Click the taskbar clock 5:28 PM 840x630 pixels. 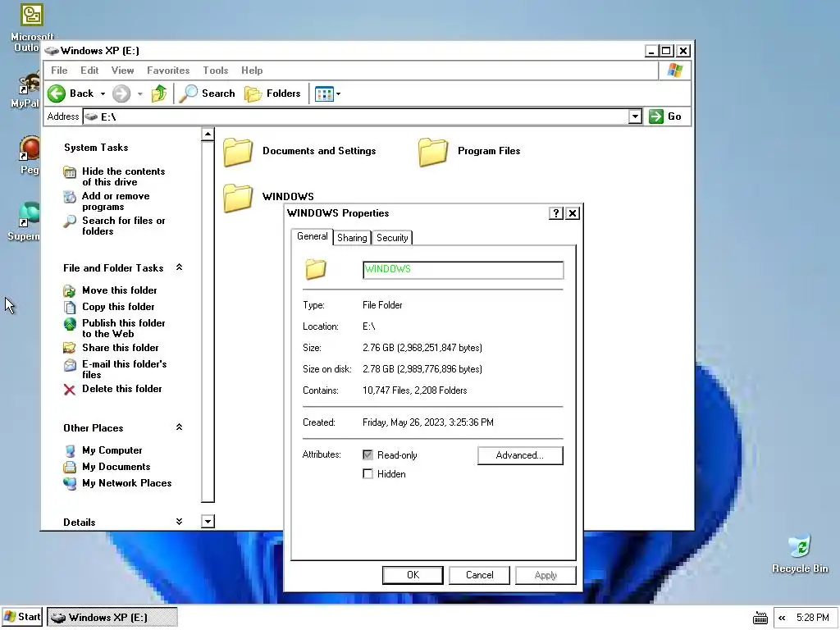pos(812,619)
